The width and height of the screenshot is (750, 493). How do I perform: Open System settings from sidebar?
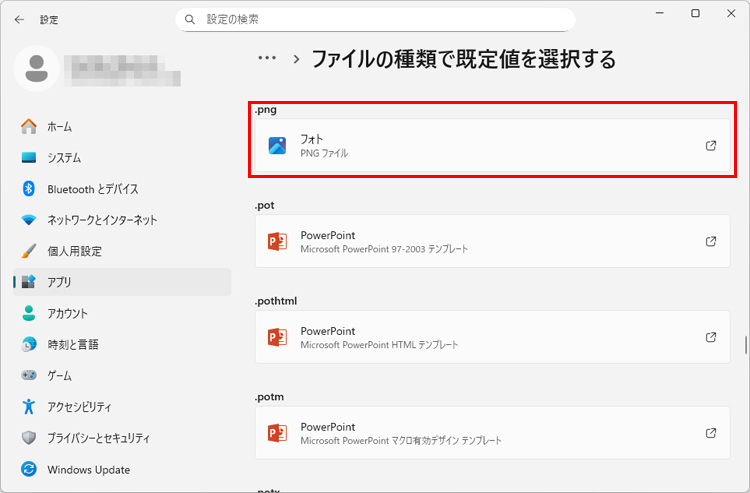(64, 158)
